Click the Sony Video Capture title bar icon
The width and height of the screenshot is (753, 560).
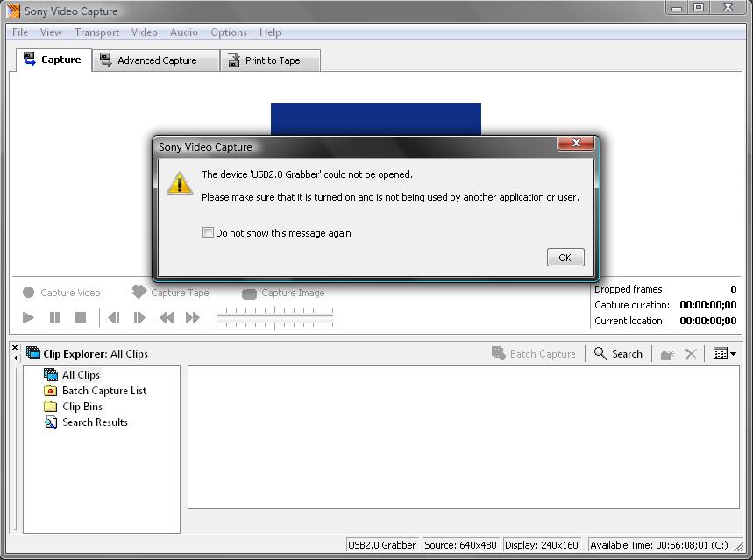[14, 11]
